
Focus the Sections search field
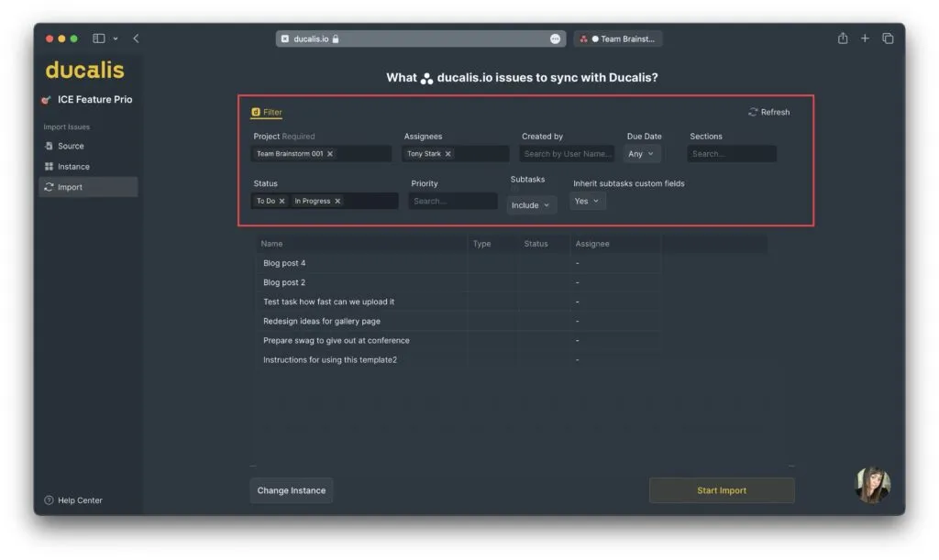point(731,154)
